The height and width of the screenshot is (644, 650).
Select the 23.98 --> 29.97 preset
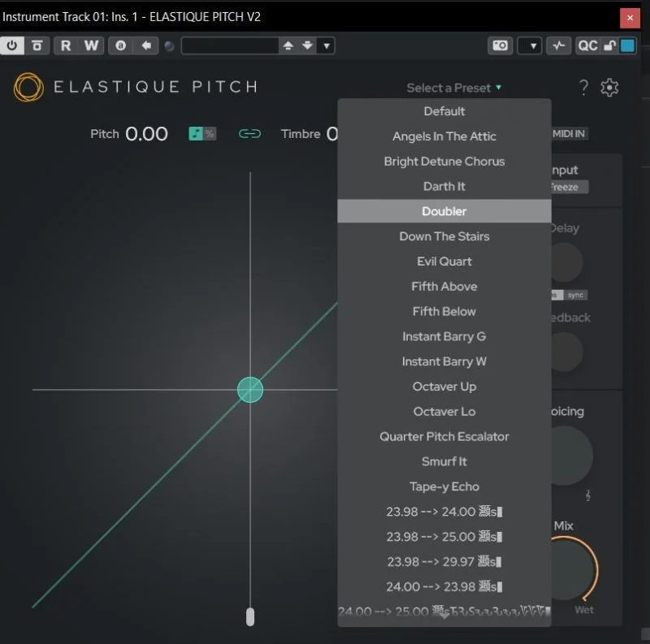pyautogui.click(x=444, y=561)
